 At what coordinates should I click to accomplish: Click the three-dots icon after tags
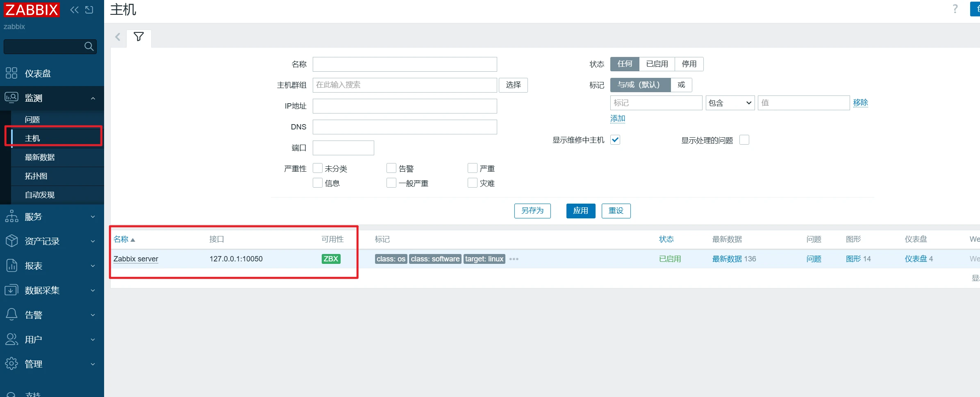[514, 259]
